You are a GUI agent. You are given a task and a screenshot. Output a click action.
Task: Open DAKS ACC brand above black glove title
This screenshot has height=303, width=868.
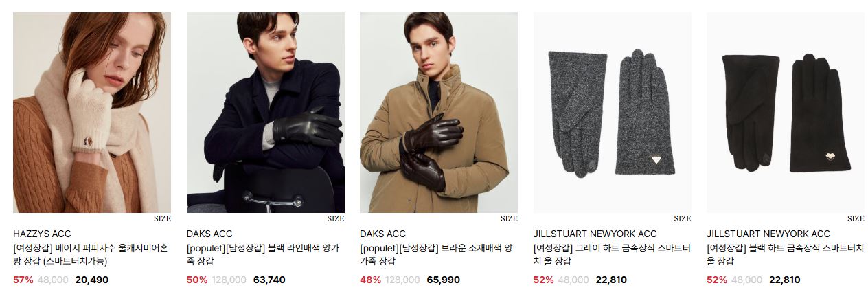[209, 234]
